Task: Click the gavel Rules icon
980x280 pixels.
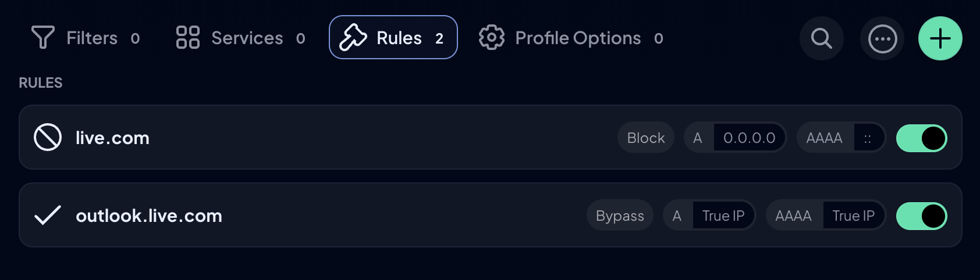Action: (353, 38)
